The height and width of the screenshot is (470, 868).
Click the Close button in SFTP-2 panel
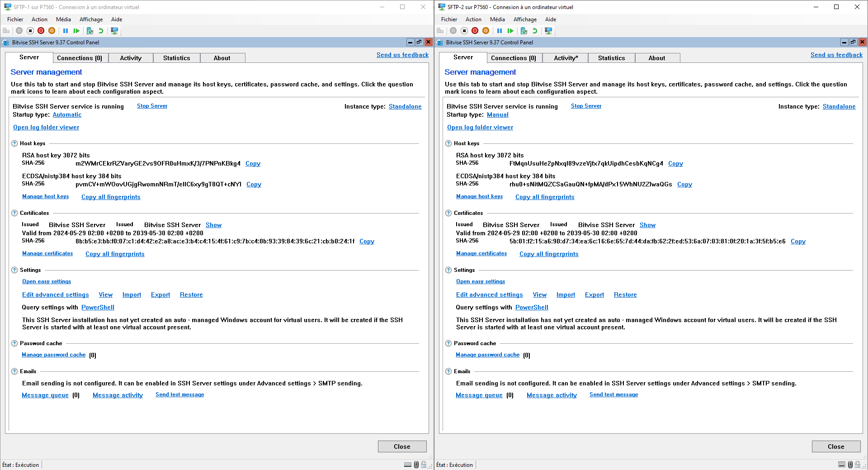(836, 446)
